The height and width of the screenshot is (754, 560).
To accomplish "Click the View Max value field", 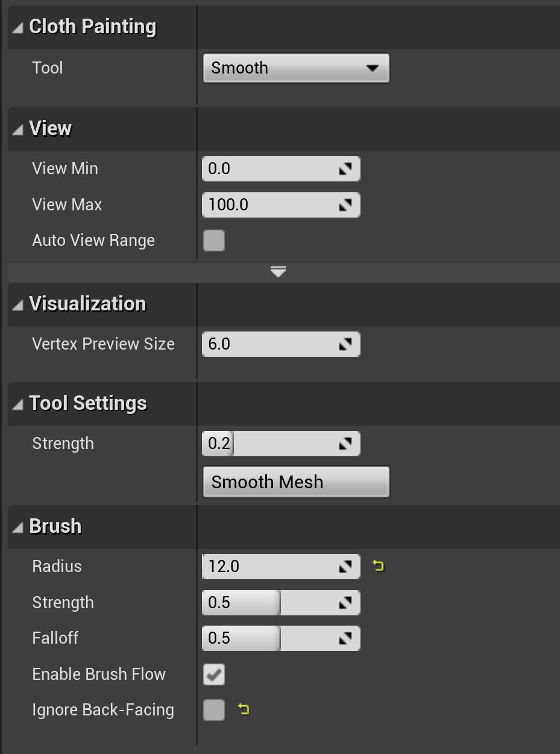I will [x=268, y=205].
